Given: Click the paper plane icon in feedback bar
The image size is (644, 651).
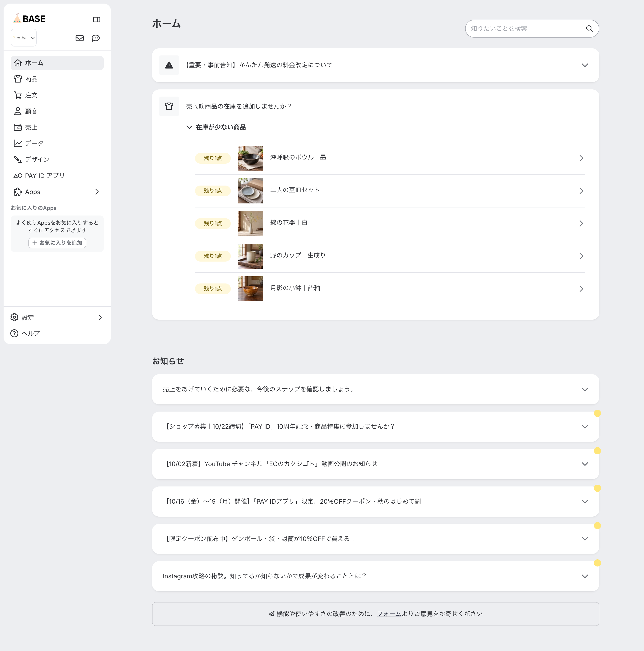Looking at the screenshot, I should [272, 614].
